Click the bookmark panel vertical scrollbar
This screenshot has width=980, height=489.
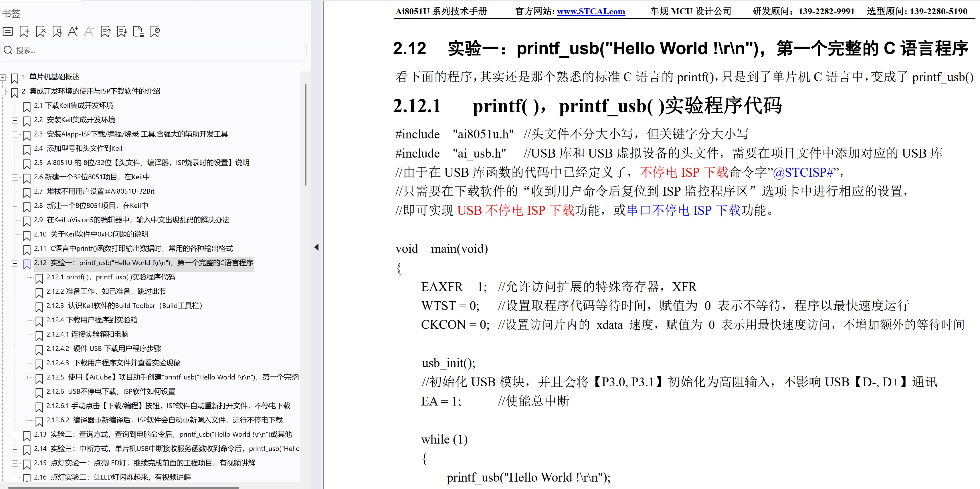pos(306,135)
